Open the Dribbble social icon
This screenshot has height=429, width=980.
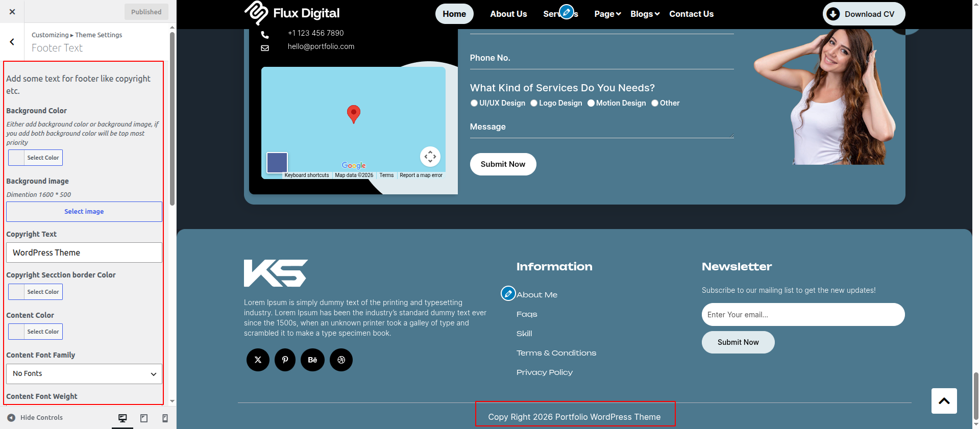(341, 360)
